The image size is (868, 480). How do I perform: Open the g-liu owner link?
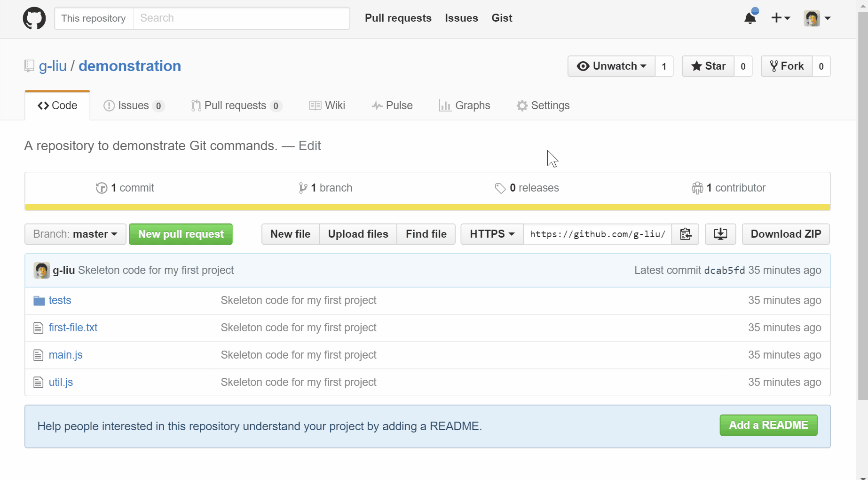[x=53, y=66]
